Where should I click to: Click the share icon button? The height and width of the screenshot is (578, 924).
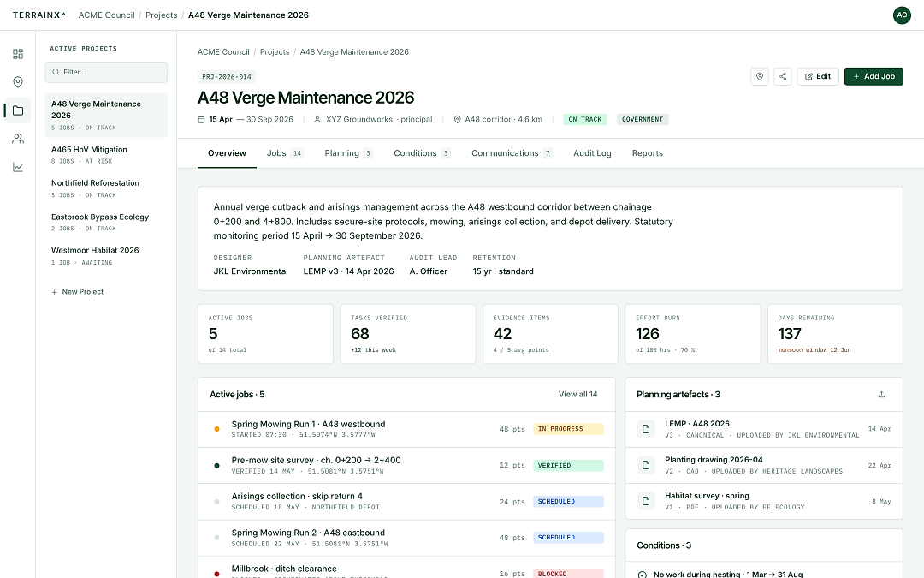coord(783,77)
